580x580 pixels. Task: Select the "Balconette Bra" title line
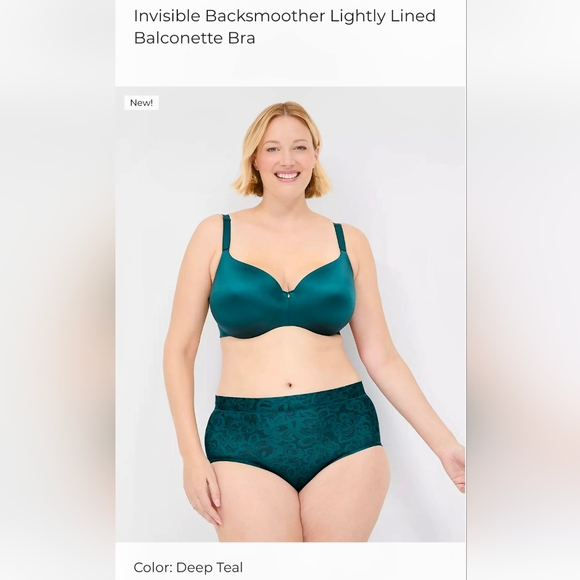(x=194, y=38)
